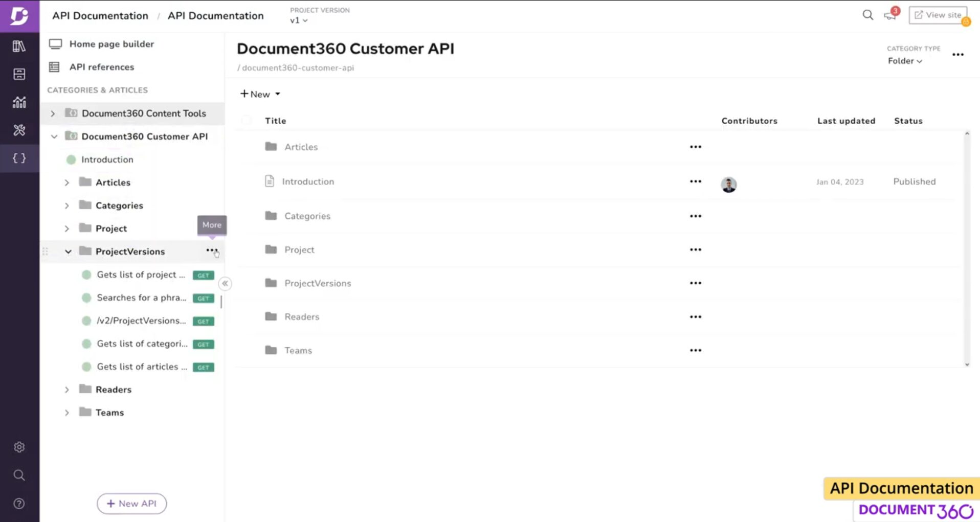Screen dimensions: 980x522
Task: Open '/v2/ProjectVersions...' GET endpoint
Action: pyautogui.click(x=142, y=321)
